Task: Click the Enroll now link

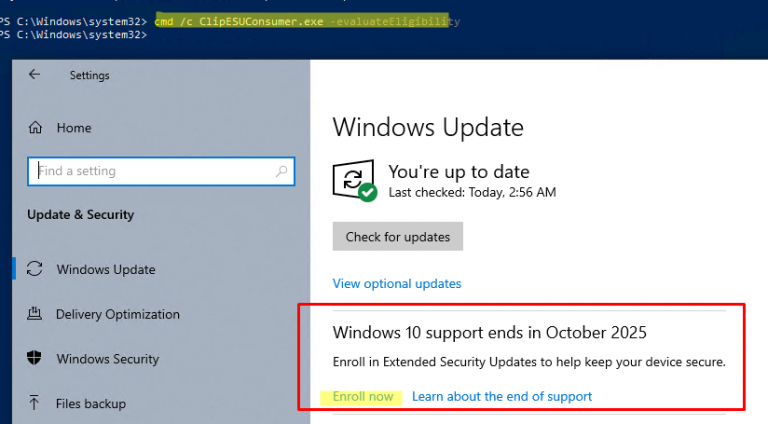Action: tap(363, 397)
